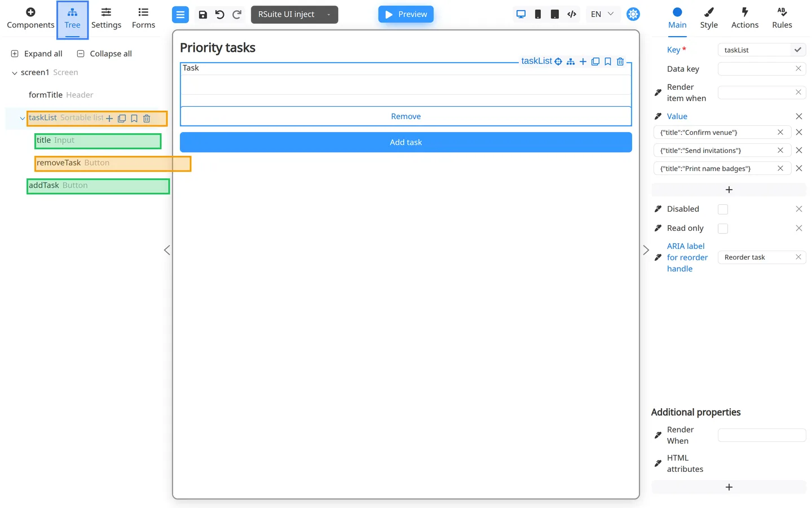812x508 pixels.
Task: Undo the last change
Action: [x=220, y=15]
